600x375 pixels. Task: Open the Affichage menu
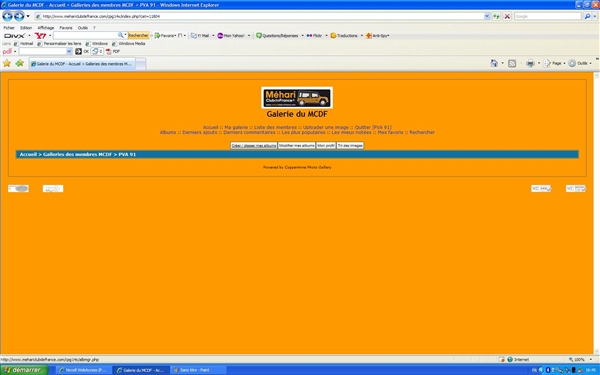pyautogui.click(x=46, y=28)
